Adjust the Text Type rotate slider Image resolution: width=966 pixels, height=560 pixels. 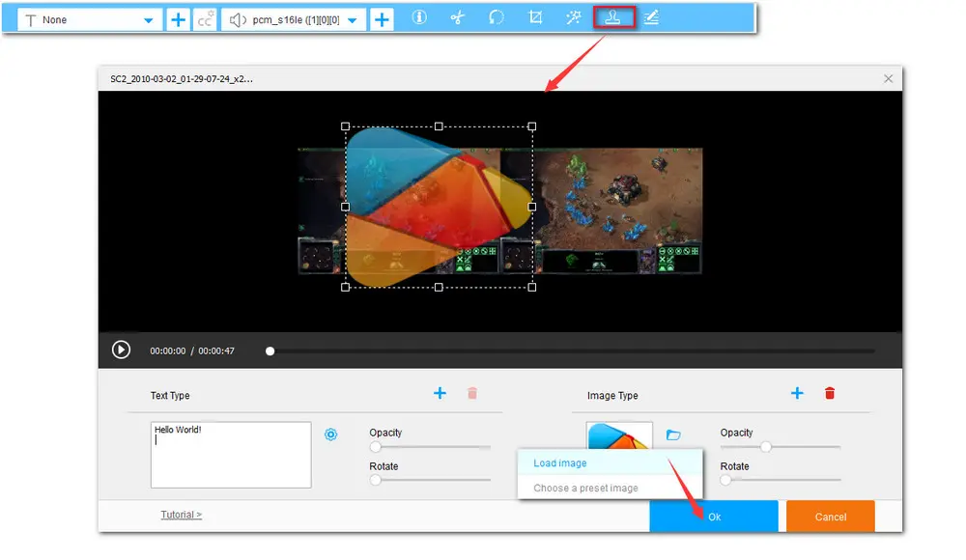430,480
